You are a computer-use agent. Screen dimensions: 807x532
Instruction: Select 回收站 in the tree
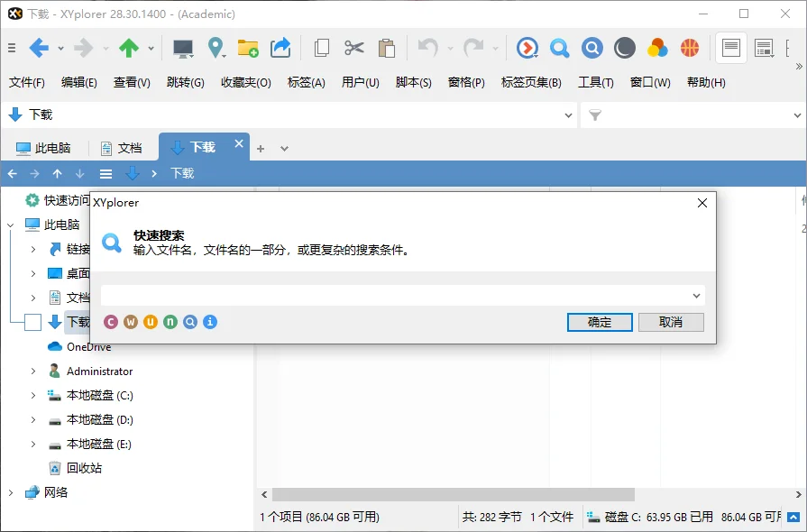tap(85, 468)
